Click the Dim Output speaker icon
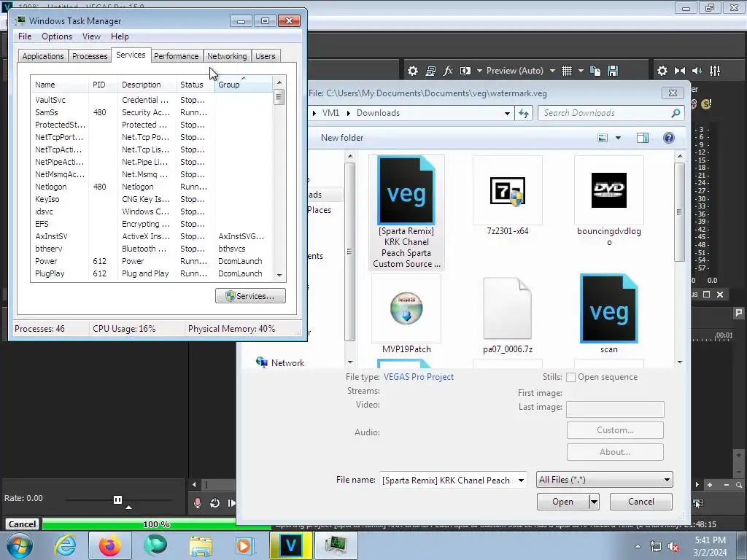This screenshot has height=560, width=747. [697, 71]
